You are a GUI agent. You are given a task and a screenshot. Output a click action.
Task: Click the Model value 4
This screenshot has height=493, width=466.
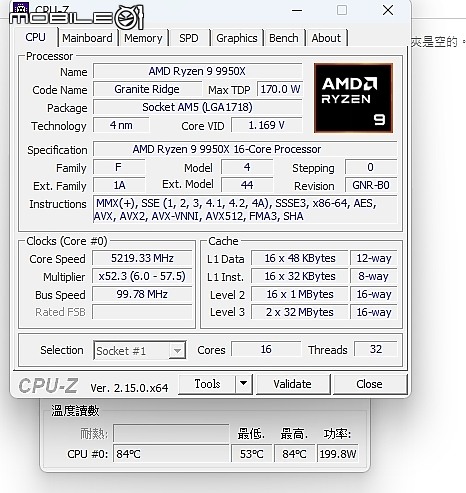[247, 167]
